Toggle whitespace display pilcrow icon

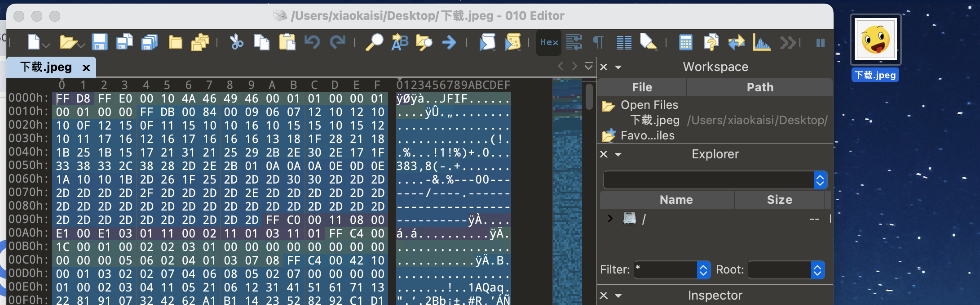click(598, 42)
